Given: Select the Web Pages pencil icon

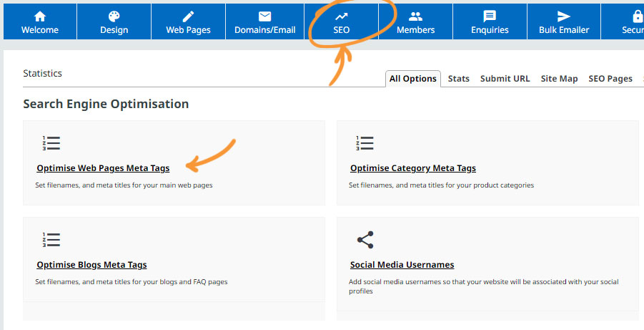Looking at the screenshot, I should coord(189,16).
